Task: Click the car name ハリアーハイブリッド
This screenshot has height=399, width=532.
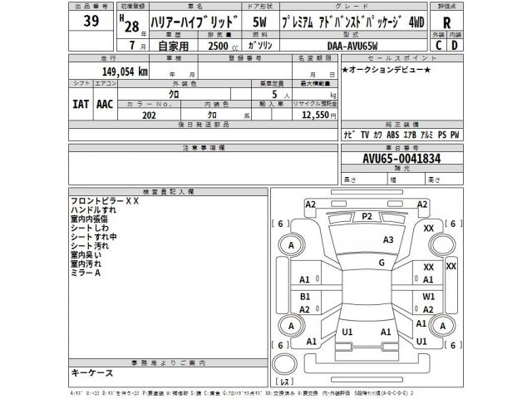Action: (x=194, y=22)
